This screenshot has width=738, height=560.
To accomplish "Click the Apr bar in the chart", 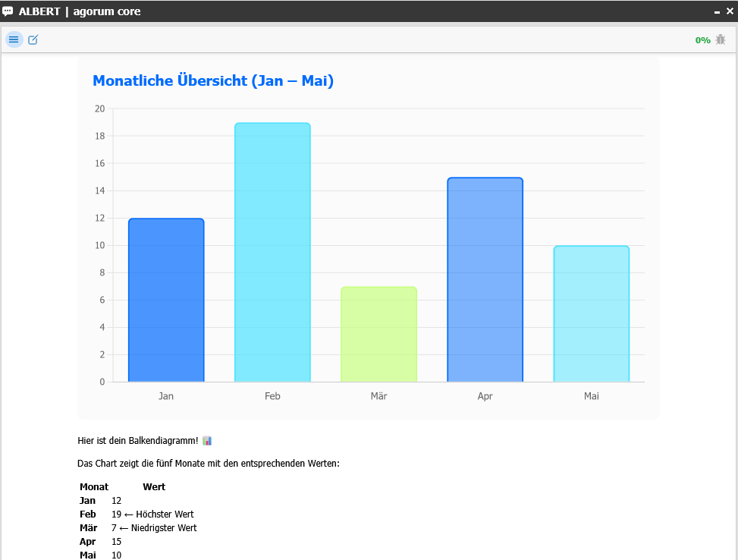I will tap(485, 280).
